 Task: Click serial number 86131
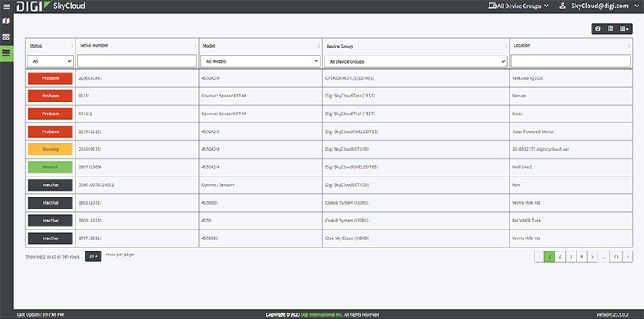(x=84, y=96)
